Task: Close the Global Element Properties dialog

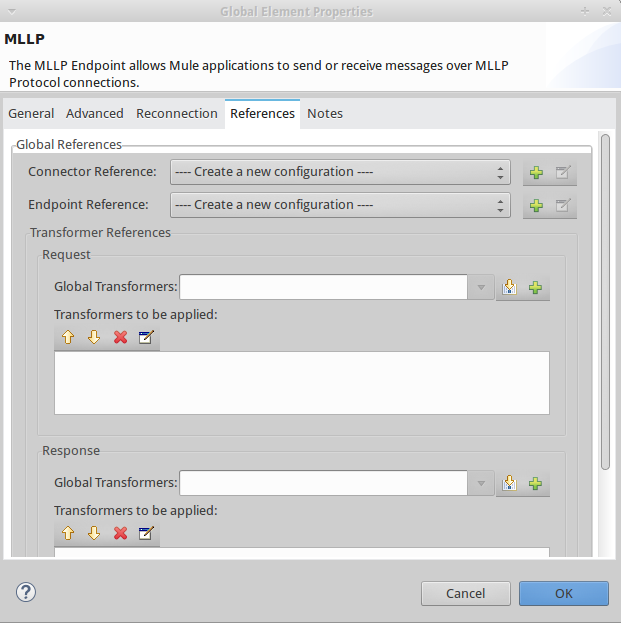Action: coord(607,11)
